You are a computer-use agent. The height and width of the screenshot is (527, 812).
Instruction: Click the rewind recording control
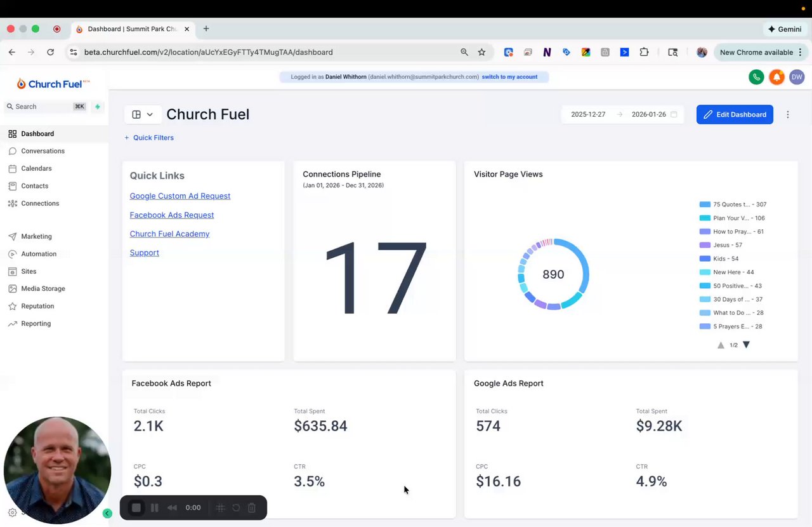(x=172, y=508)
